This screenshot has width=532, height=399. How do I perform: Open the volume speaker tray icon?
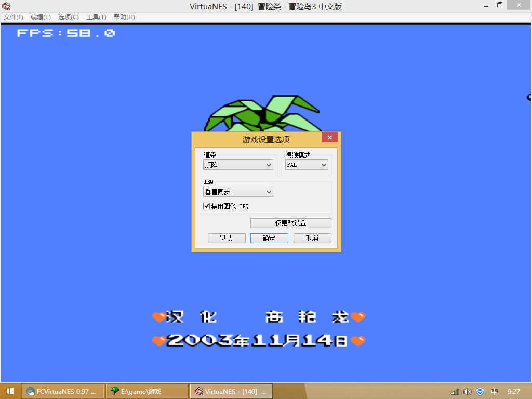pos(468,392)
